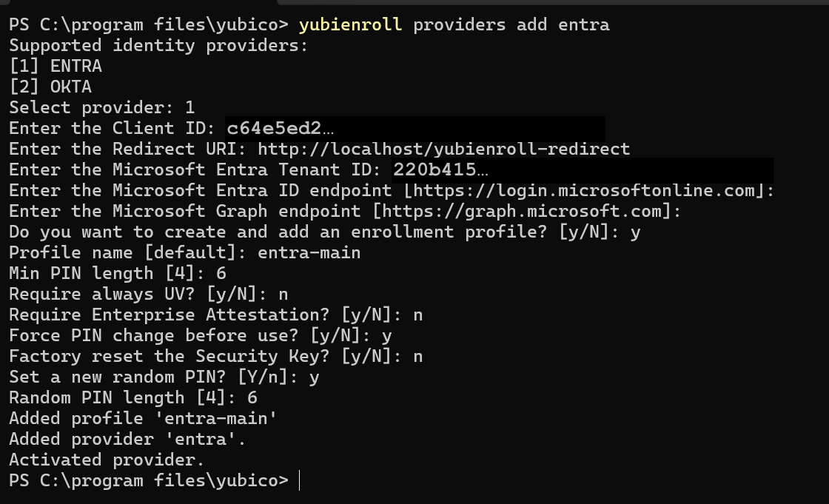Click the 'Set a new random PIN?' line
Screen dimensions: 829x504
(164, 377)
